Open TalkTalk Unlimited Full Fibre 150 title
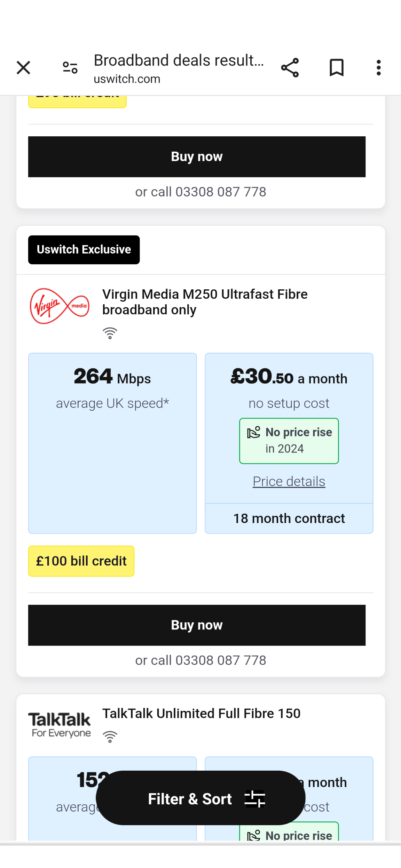 click(201, 714)
